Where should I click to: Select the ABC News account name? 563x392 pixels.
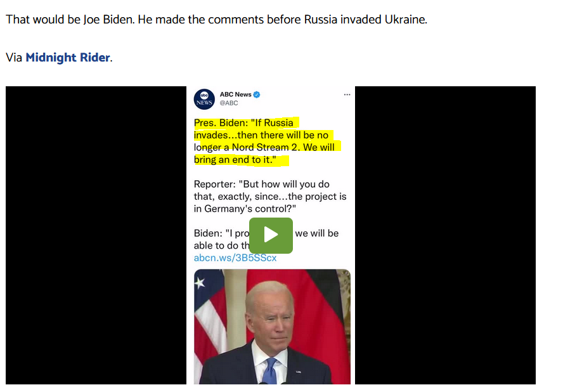tap(236, 95)
